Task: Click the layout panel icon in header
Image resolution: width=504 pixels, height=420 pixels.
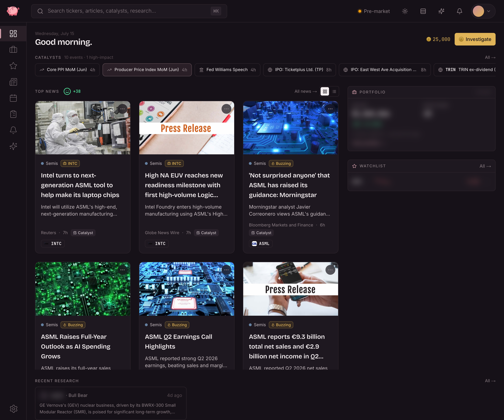Action: 423,11
